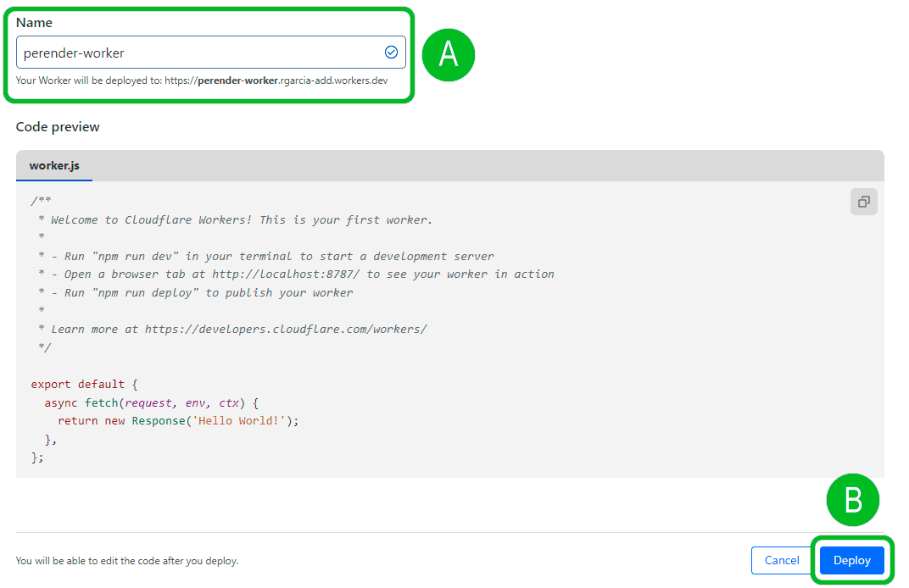Deploy the worker
The image size is (909, 588).
(x=851, y=560)
